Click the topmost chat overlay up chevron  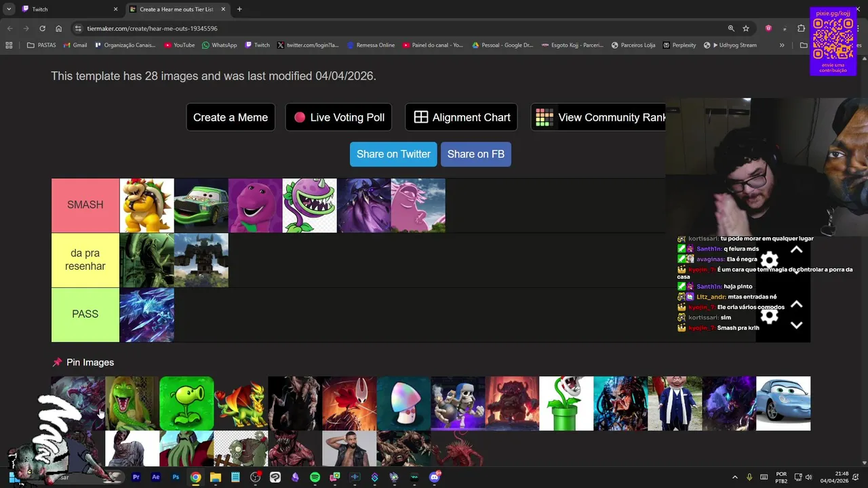click(797, 249)
